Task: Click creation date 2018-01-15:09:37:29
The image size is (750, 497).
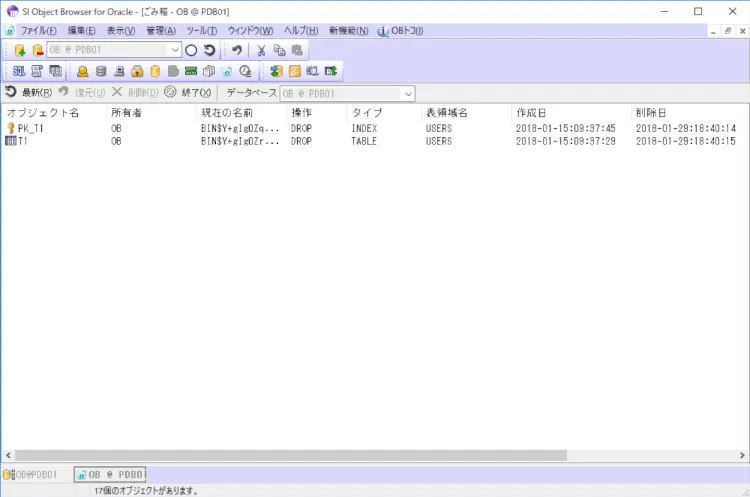Action: pyautogui.click(x=566, y=142)
